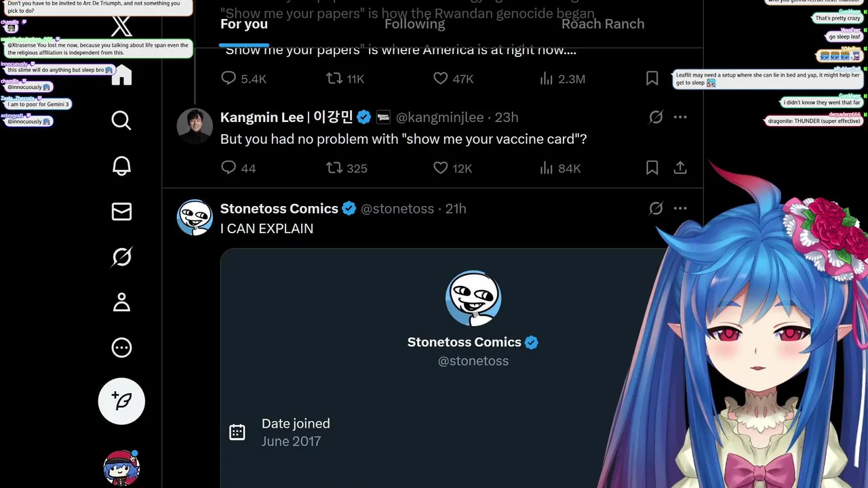
Task: Open the X logo home icon
Action: click(121, 26)
